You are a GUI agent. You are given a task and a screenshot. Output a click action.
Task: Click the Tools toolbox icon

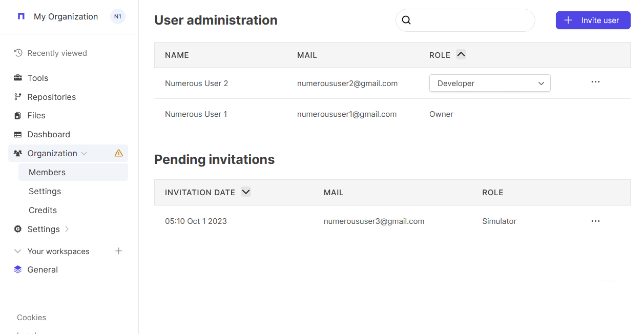pyautogui.click(x=18, y=78)
